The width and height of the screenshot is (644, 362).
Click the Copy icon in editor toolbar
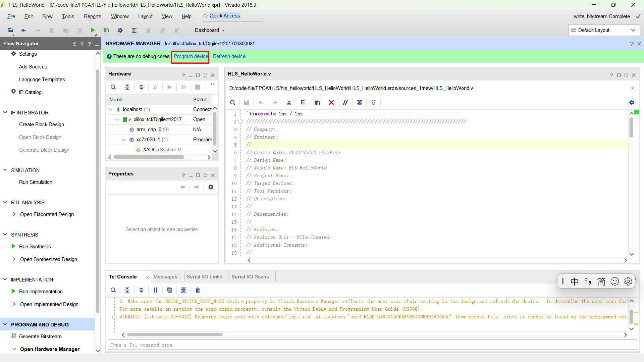coord(303,103)
